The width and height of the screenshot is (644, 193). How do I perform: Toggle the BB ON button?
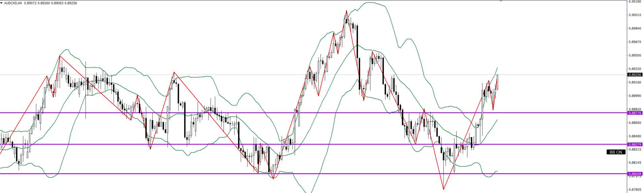point(616,152)
